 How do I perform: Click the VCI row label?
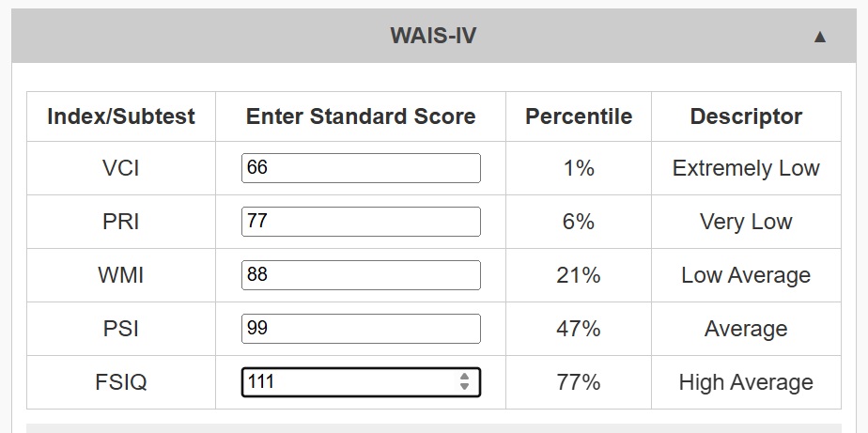coord(121,168)
